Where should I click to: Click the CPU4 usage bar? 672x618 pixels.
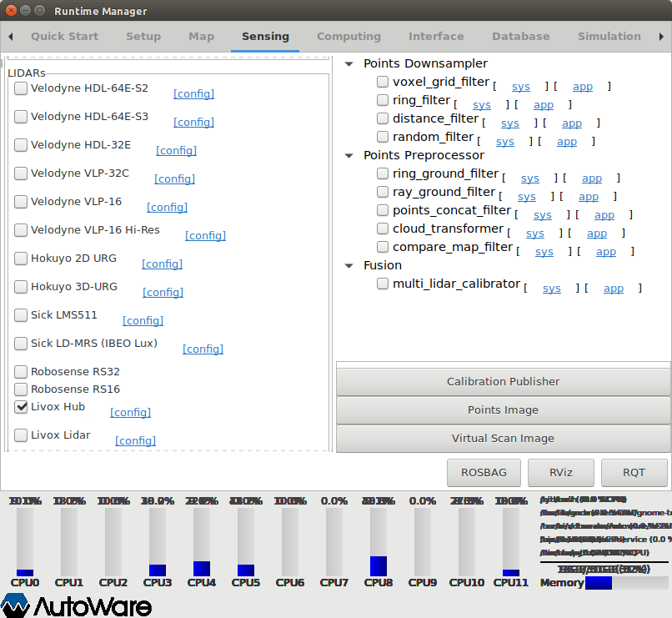(202, 542)
